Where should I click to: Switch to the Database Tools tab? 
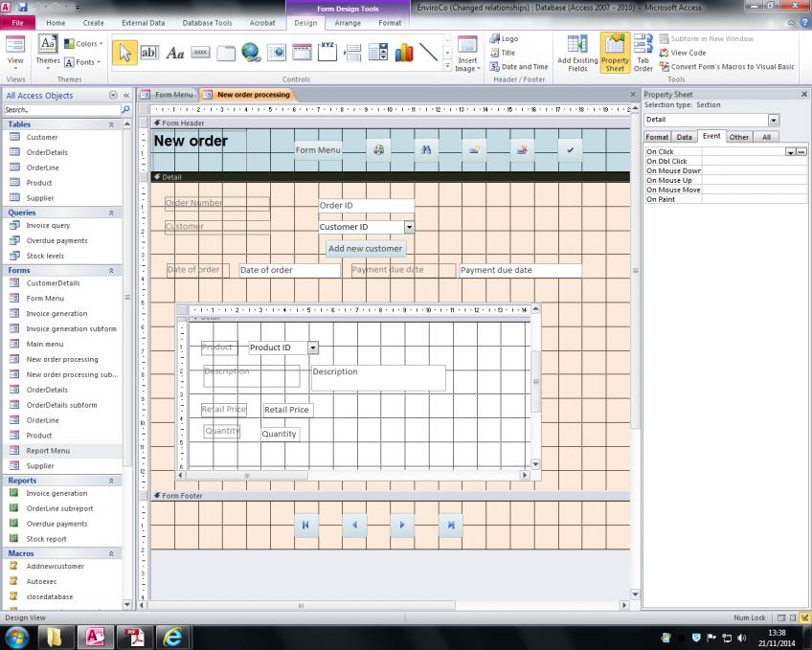pos(207,23)
